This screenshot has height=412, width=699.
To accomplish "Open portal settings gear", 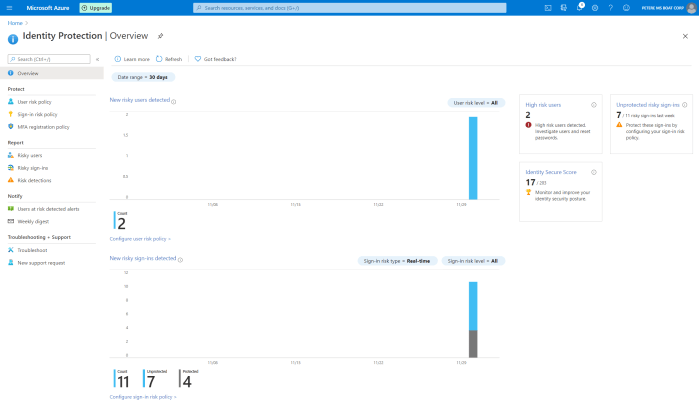I will tap(595, 7).
